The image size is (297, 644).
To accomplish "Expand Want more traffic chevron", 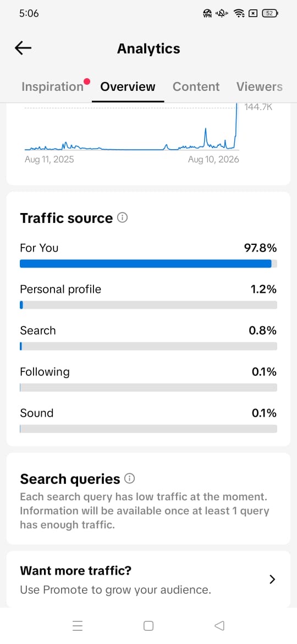I will (x=272, y=580).
